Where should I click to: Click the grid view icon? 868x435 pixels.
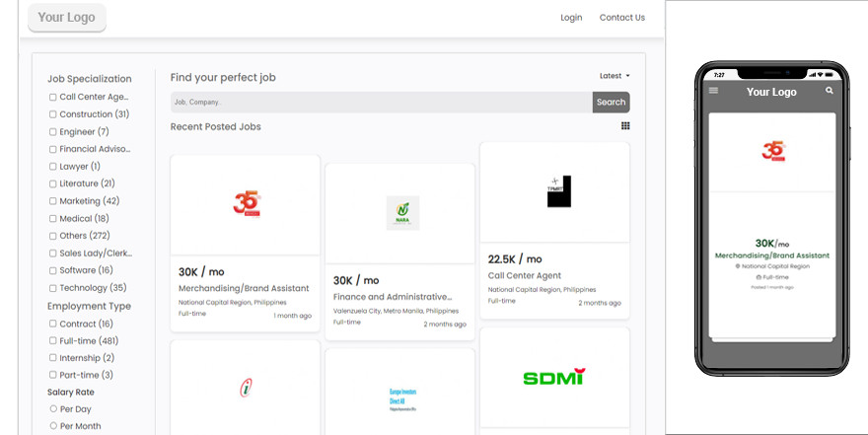[x=625, y=126]
